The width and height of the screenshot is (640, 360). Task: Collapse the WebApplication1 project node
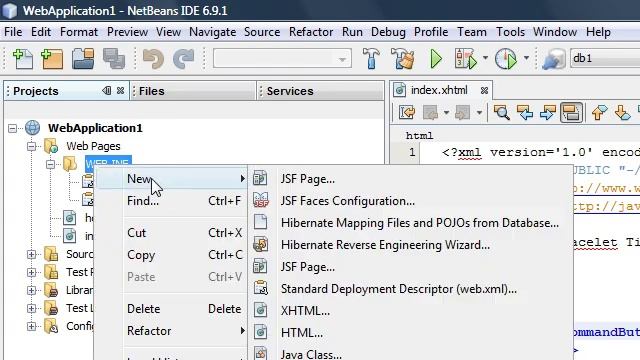pos(13,129)
